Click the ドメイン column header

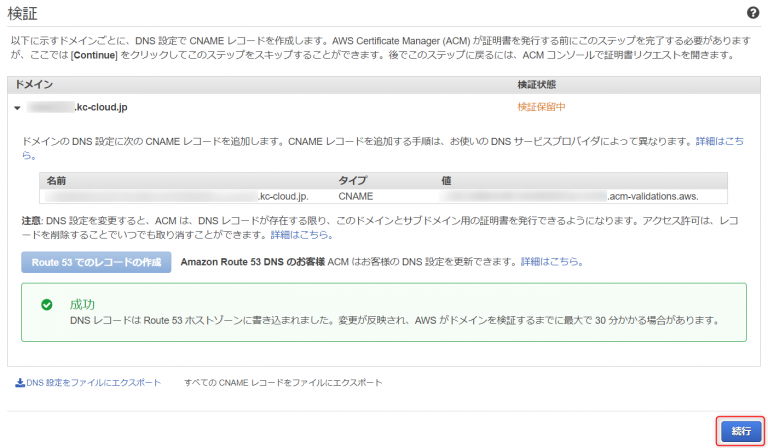[34, 84]
